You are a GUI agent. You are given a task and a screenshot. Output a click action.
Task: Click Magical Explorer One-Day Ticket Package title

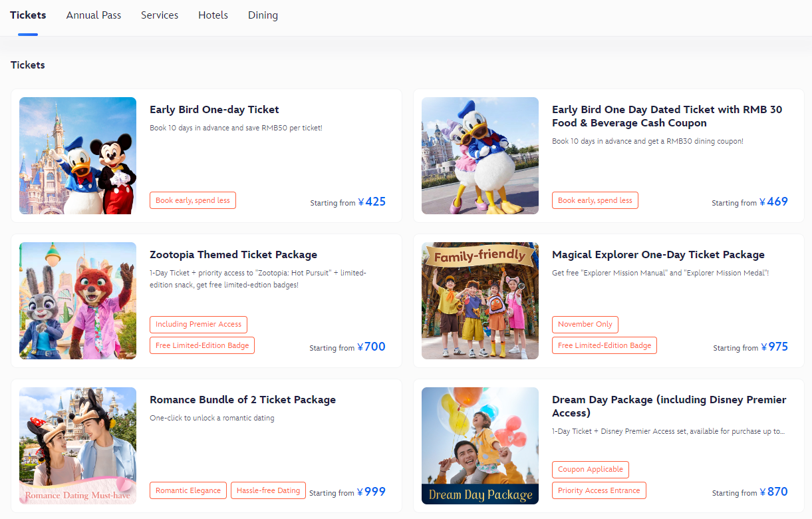click(x=658, y=255)
